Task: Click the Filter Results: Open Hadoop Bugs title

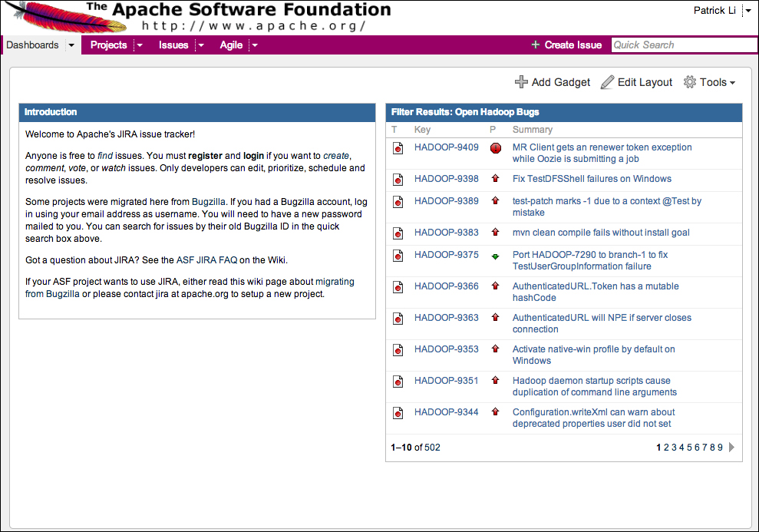Action: 465,112
